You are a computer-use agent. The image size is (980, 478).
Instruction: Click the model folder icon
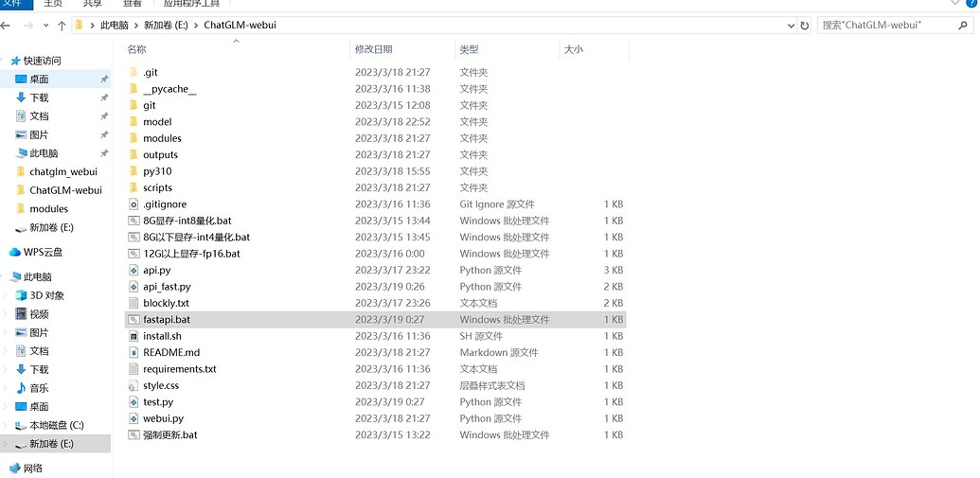coord(134,122)
